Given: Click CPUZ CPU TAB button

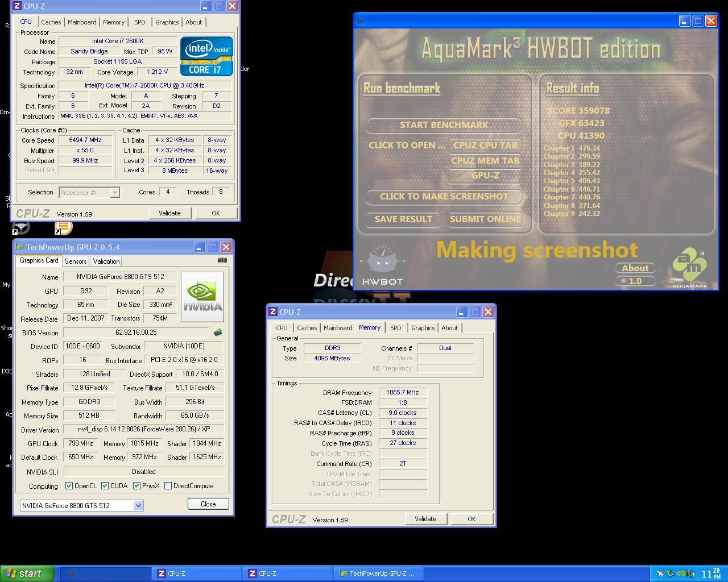Looking at the screenshot, I should tap(485, 145).
